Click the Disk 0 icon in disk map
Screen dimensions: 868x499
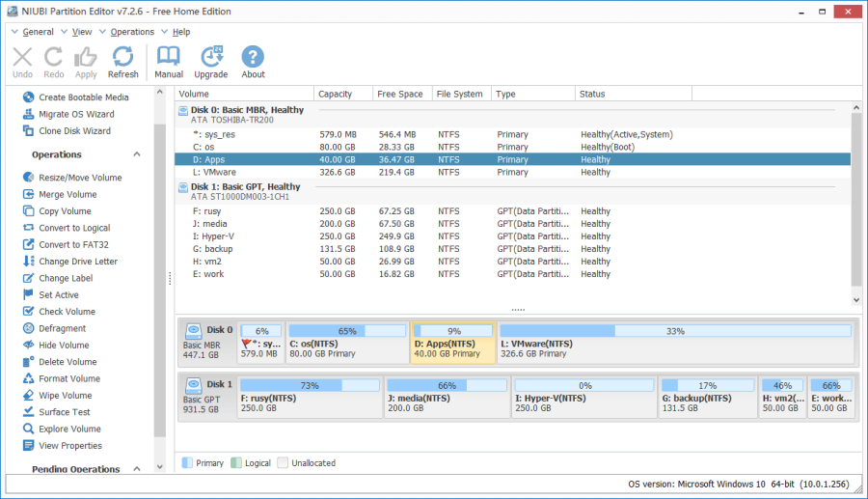(193, 331)
